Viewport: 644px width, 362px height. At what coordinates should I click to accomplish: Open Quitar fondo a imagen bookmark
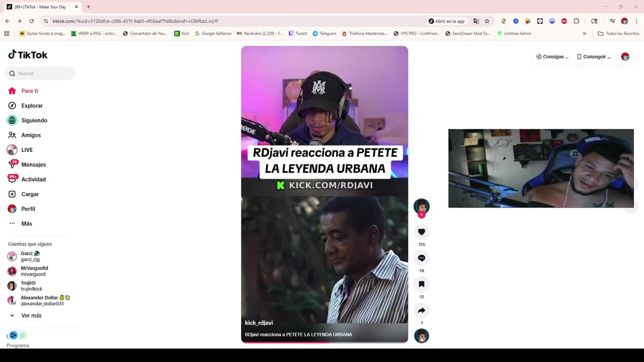42,34
